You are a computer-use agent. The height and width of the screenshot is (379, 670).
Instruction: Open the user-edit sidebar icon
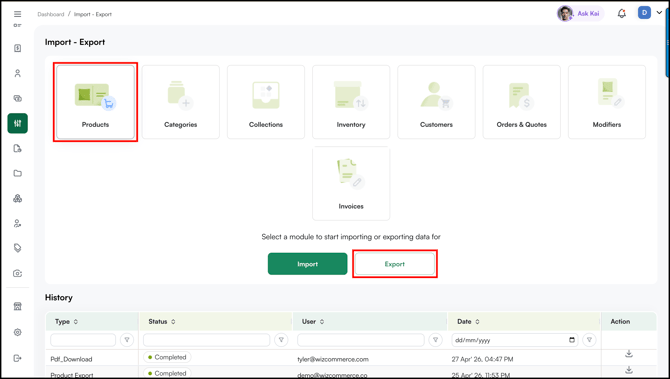(x=18, y=223)
